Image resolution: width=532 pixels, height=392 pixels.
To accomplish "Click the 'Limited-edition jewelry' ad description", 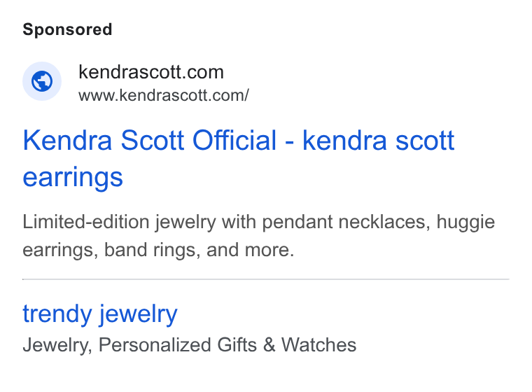I will pos(259,236).
